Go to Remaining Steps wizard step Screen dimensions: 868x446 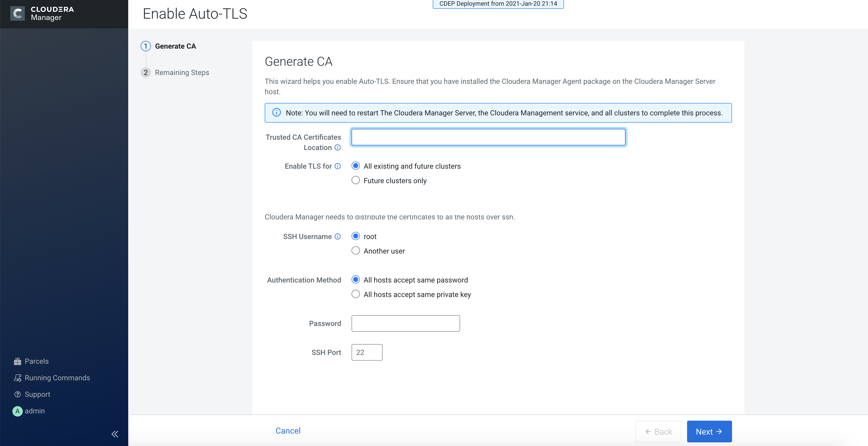(182, 72)
